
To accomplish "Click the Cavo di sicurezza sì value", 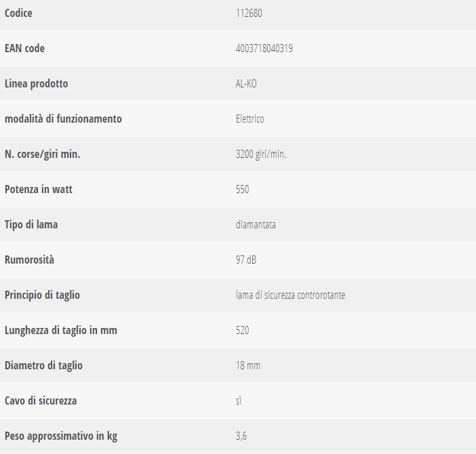I will 239,401.
